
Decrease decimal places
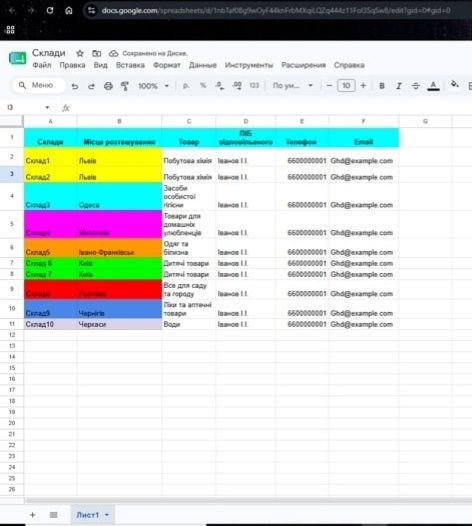click(220, 86)
